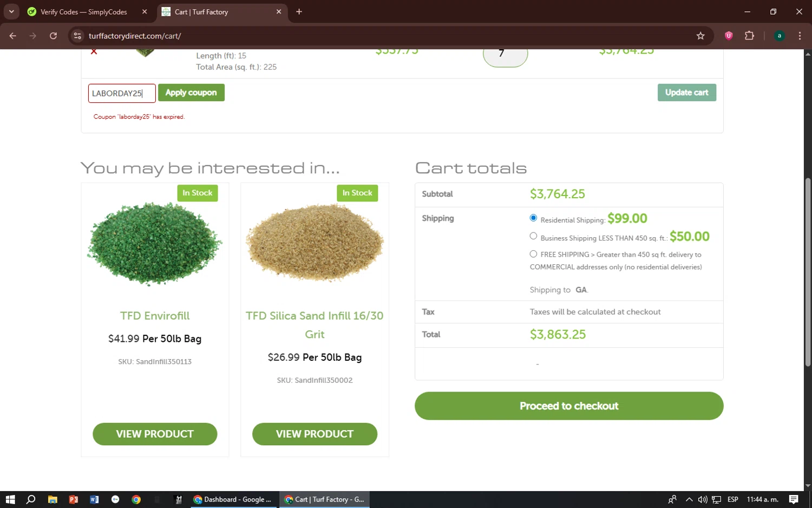Click the 11:44 a. m. clock
The height and width of the screenshot is (508, 812).
click(762, 499)
